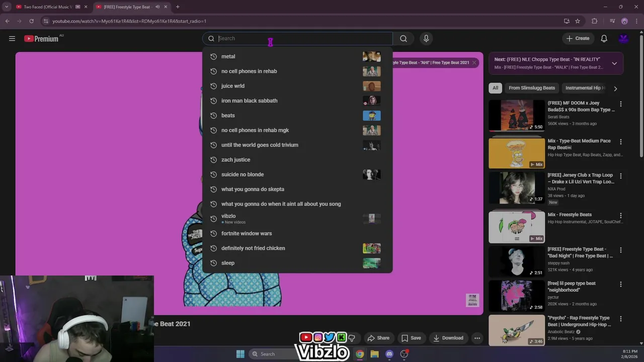644x362 pixels.
Task: Open 'Mix - Type-Beat Medium Pace Rap Beat' title
Action: pyautogui.click(x=579, y=144)
